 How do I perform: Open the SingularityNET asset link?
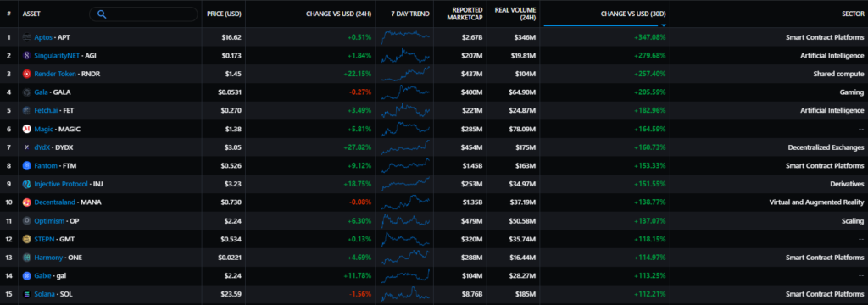click(57, 55)
